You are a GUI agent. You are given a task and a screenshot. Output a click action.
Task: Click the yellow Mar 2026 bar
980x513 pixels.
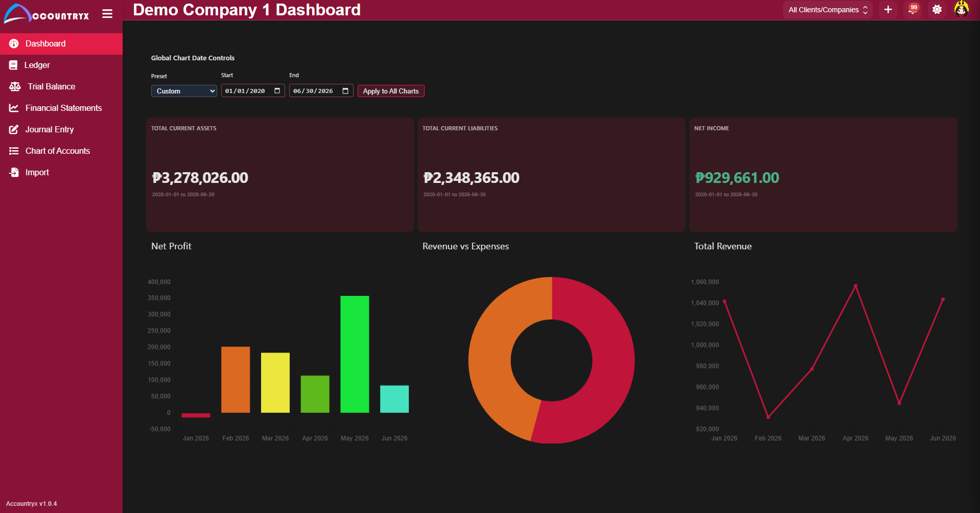point(275,383)
